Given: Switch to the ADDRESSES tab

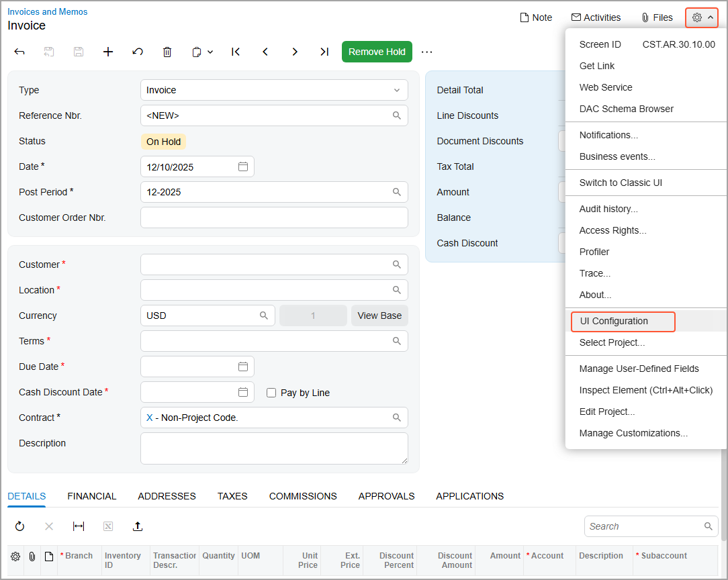Looking at the screenshot, I should 167,496.
